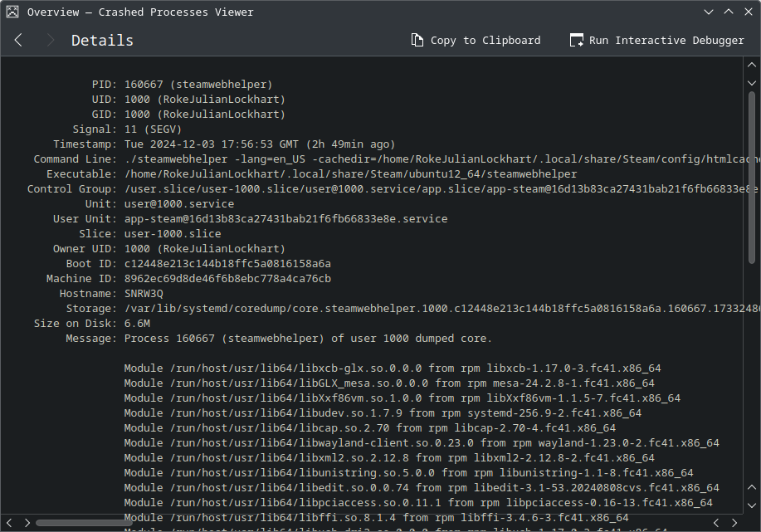Click the libXxf86vm.so.1.0.0 module line

pyautogui.click(x=402, y=398)
